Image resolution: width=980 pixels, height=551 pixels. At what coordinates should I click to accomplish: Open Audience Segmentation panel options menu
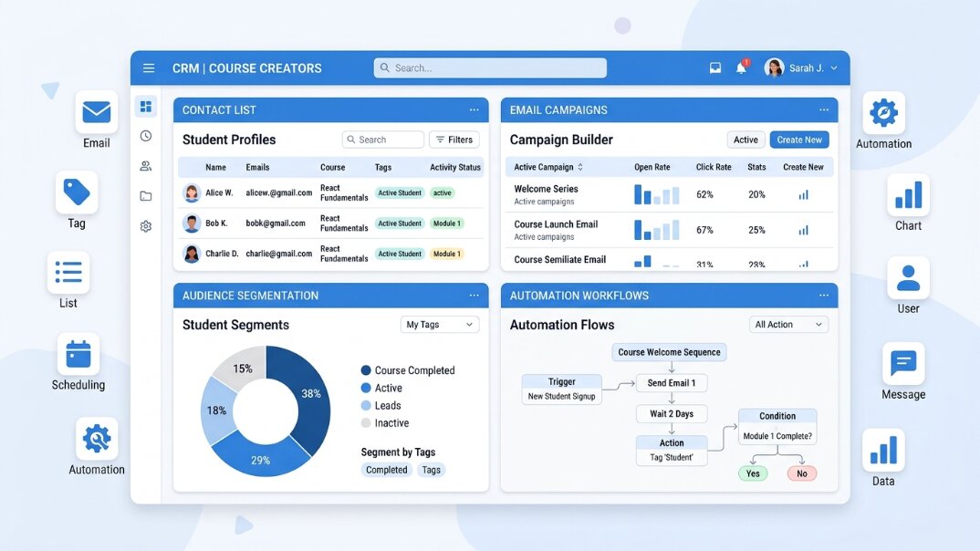474,296
